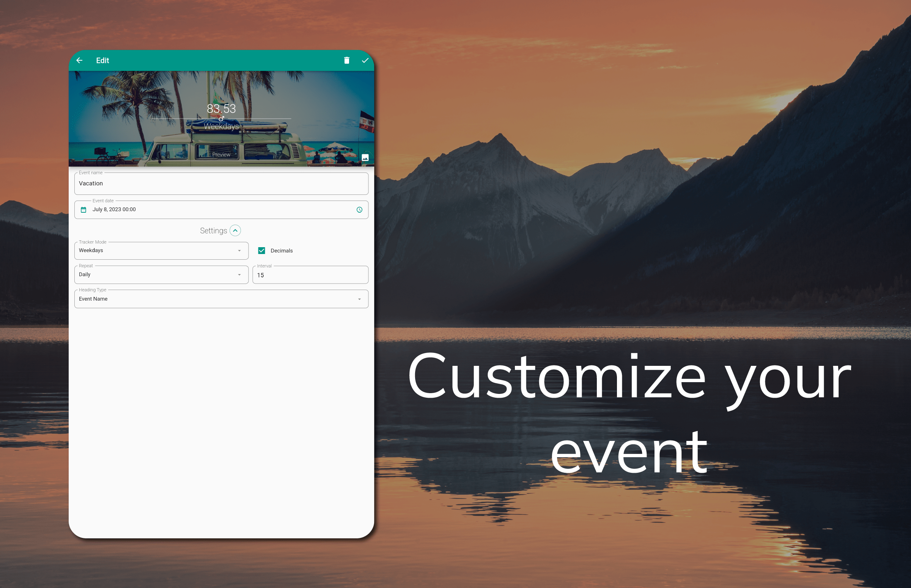The width and height of the screenshot is (911, 588).
Task: Collapse the Settings section chevron
Action: (x=235, y=230)
